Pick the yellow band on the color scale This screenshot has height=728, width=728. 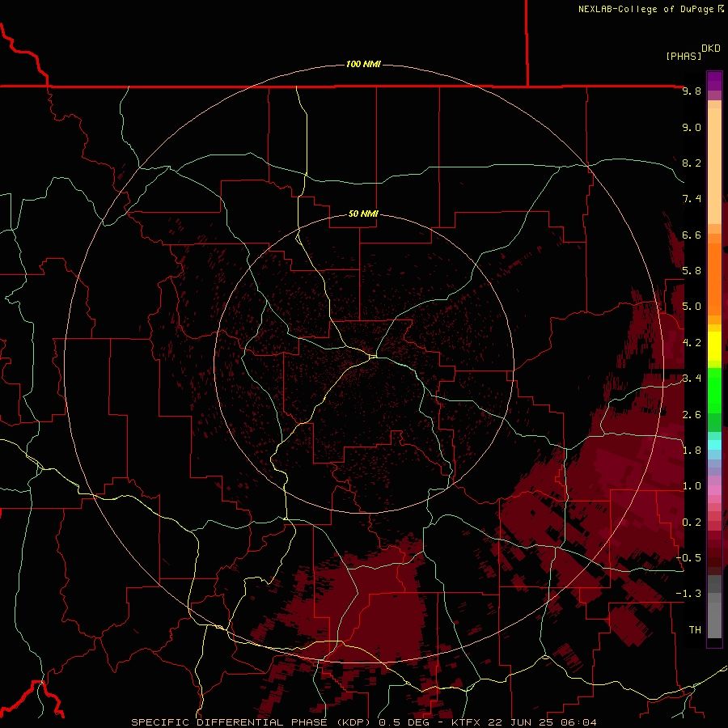[x=714, y=346]
